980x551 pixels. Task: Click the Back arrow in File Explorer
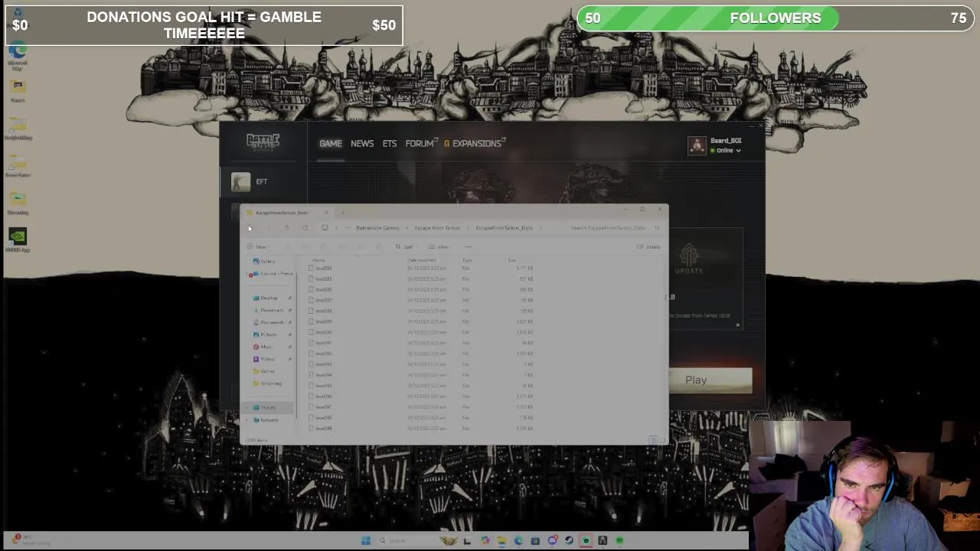point(250,228)
